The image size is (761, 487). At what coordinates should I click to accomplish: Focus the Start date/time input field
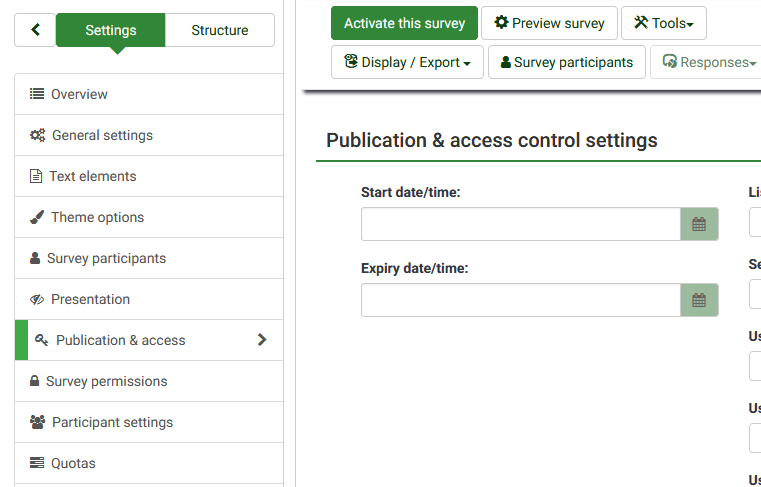pos(520,224)
